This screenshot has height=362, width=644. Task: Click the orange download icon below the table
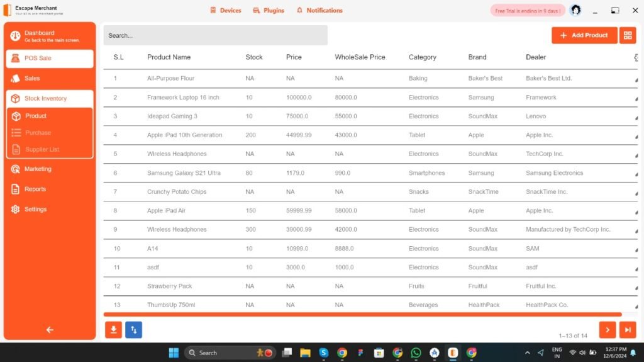(x=113, y=329)
